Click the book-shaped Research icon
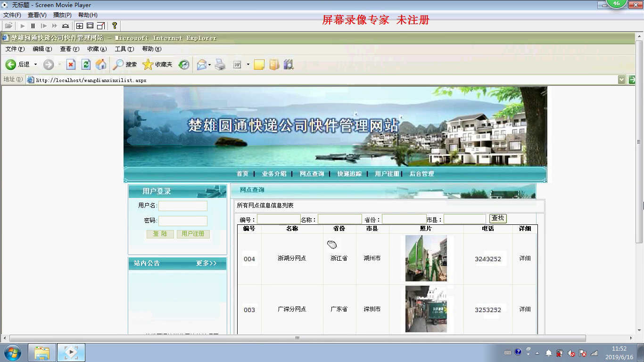 point(274,65)
